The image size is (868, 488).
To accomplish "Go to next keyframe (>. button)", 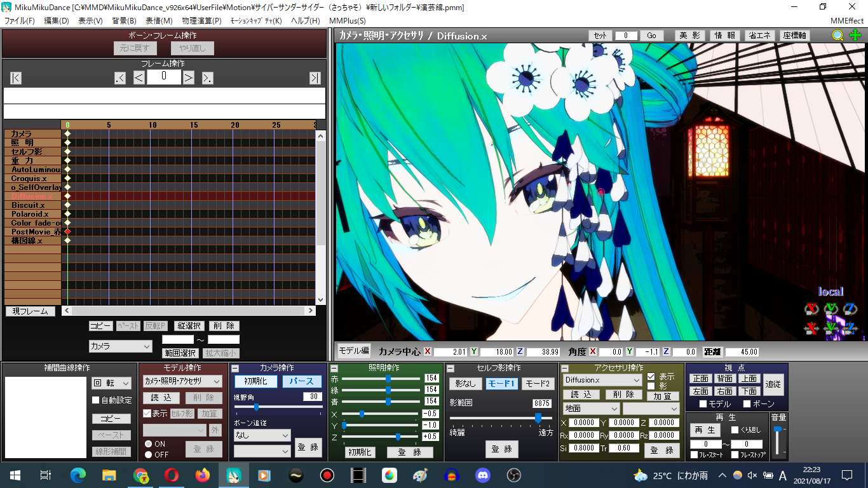I will click(x=208, y=78).
